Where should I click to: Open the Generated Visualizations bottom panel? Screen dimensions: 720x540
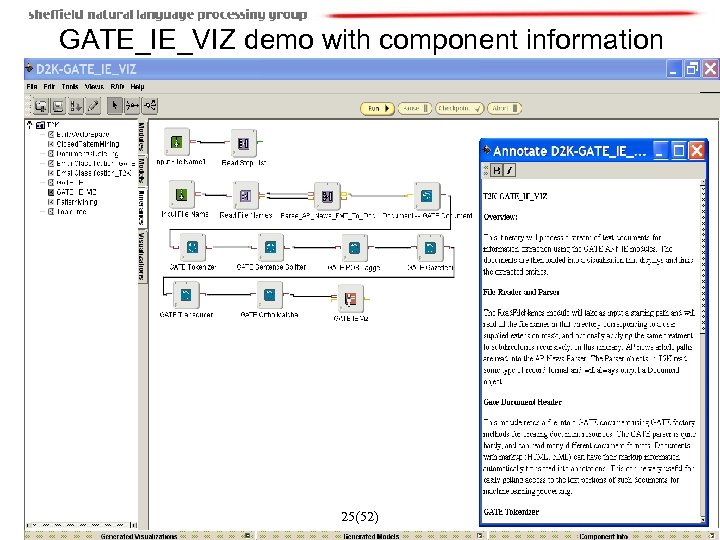(x=139, y=536)
